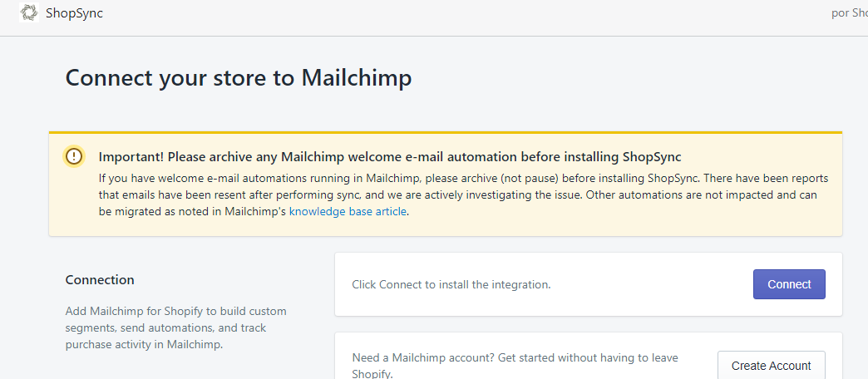Screen dimensions: 868x379
Task: Click "Click Connect to install the integration" text
Action: click(x=451, y=284)
